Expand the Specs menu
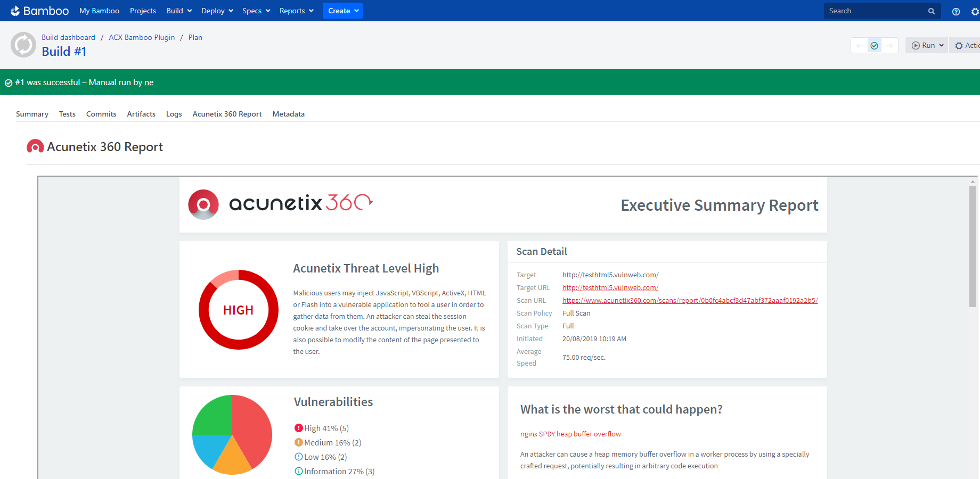The image size is (980, 479). pos(256,11)
